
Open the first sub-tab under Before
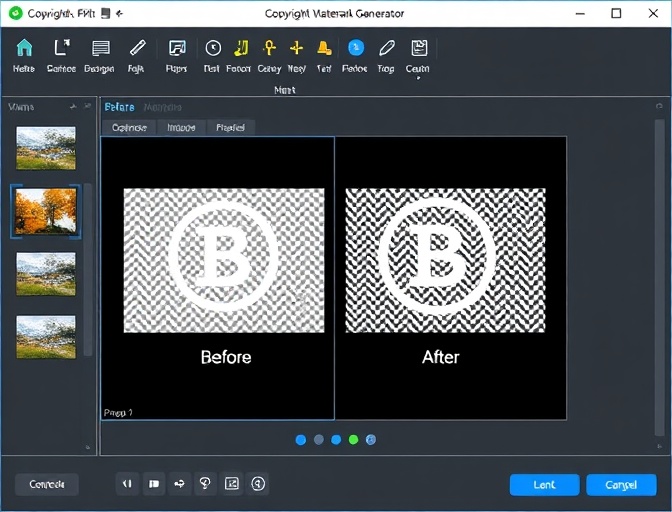coord(129,128)
